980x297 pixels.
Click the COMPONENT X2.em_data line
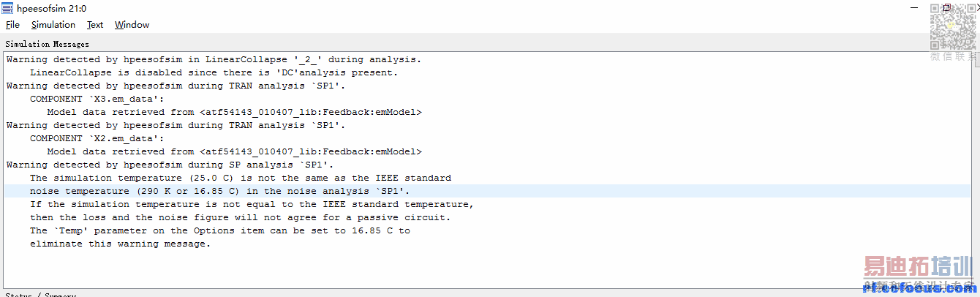pyautogui.click(x=97, y=138)
